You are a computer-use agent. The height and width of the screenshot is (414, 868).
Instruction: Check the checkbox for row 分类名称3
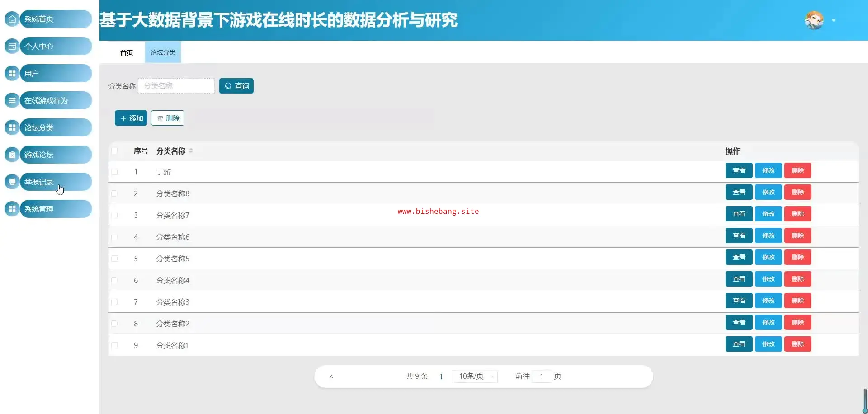pyautogui.click(x=114, y=302)
